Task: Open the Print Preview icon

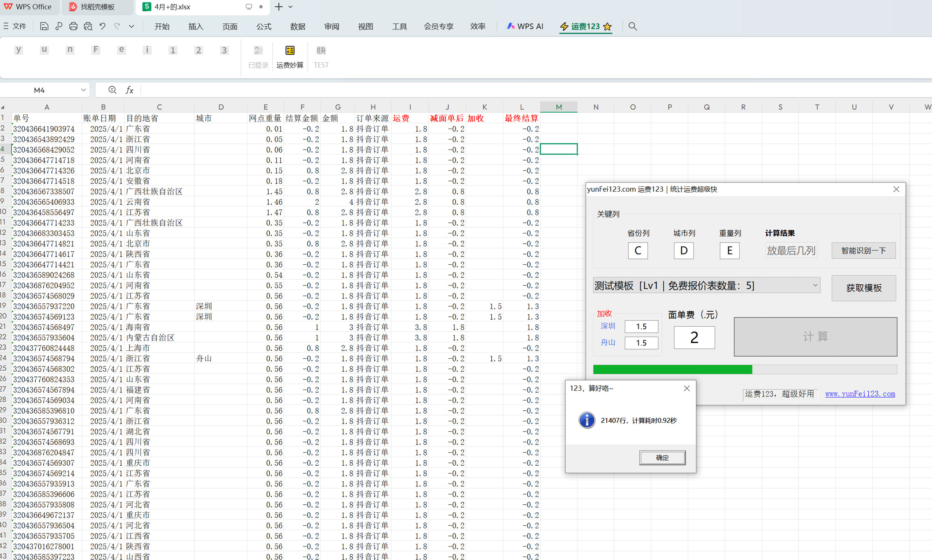Action: (x=88, y=27)
